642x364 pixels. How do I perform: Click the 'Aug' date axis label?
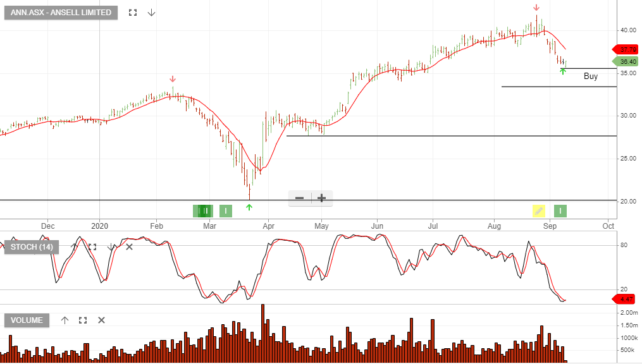point(494,226)
